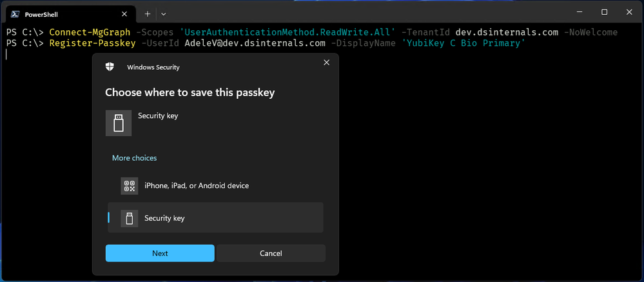Viewport: 644px width, 282px height.
Task: Click the Connect-MgGraph command line
Action: 312,32
